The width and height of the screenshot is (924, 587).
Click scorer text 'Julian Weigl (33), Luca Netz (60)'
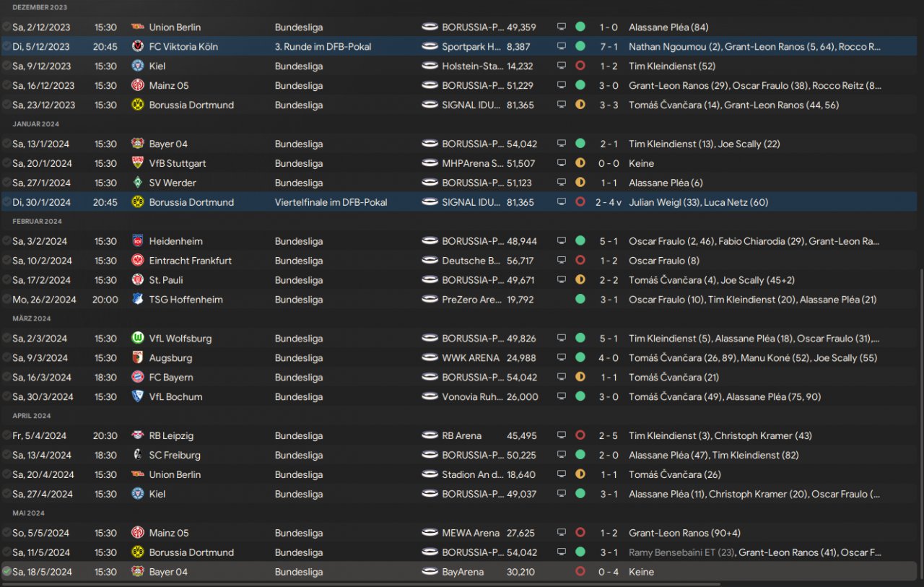(698, 203)
